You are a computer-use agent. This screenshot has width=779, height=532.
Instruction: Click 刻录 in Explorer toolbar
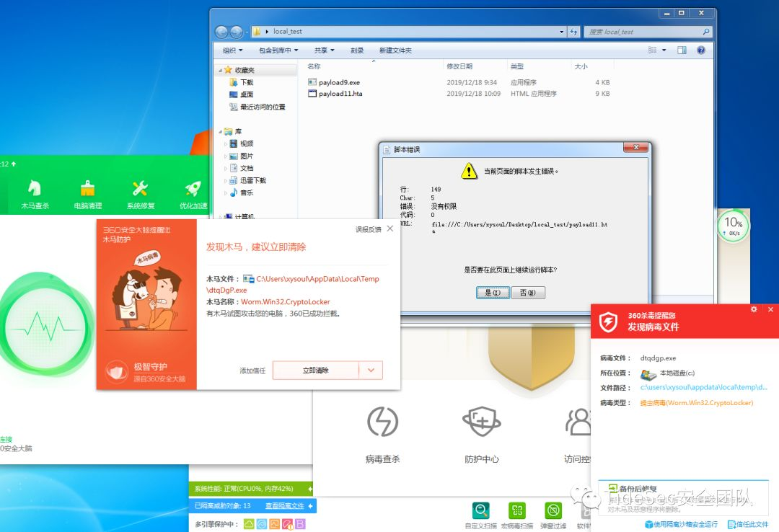[357, 50]
